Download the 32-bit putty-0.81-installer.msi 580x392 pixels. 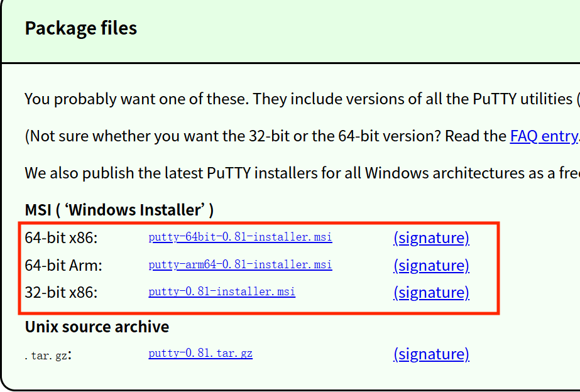tap(222, 291)
